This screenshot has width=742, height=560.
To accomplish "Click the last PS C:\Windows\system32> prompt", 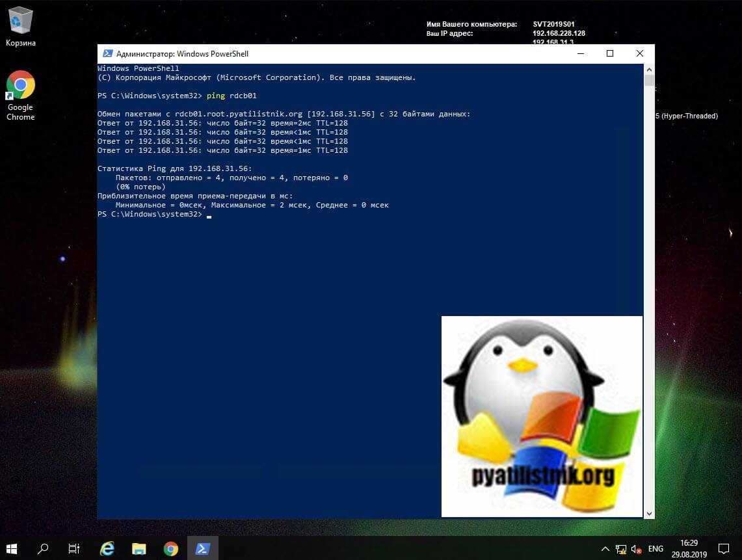I will (150, 214).
